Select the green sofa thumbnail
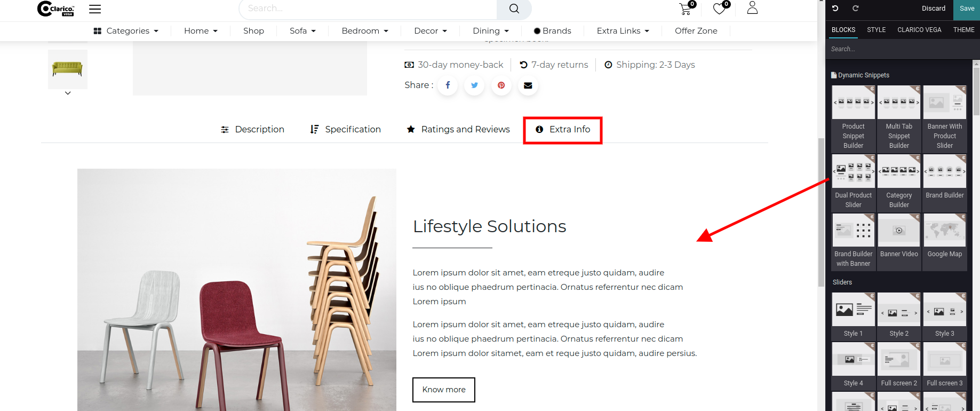 click(68, 69)
